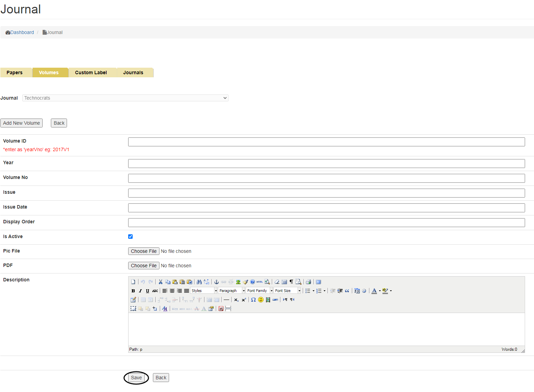
Task: Insert special character with Omega icon
Action: coord(253,300)
